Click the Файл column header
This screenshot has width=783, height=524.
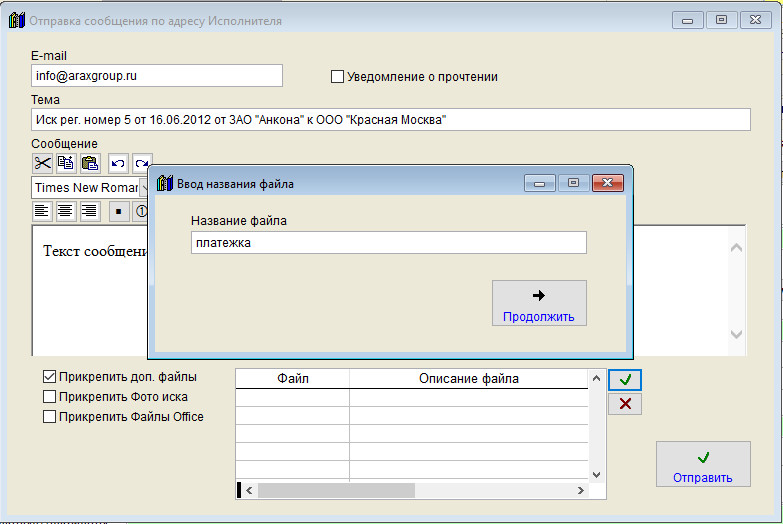click(x=293, y=379)
